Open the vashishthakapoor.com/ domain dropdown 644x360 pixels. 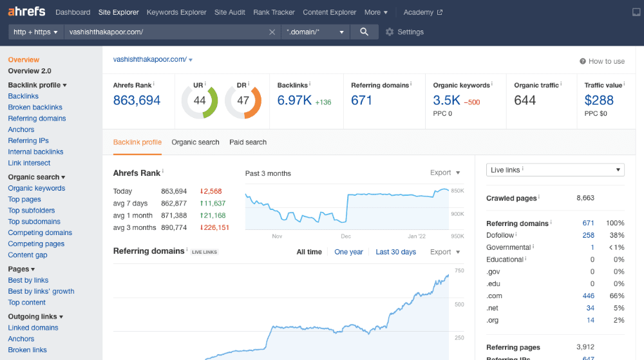point(153,59)
